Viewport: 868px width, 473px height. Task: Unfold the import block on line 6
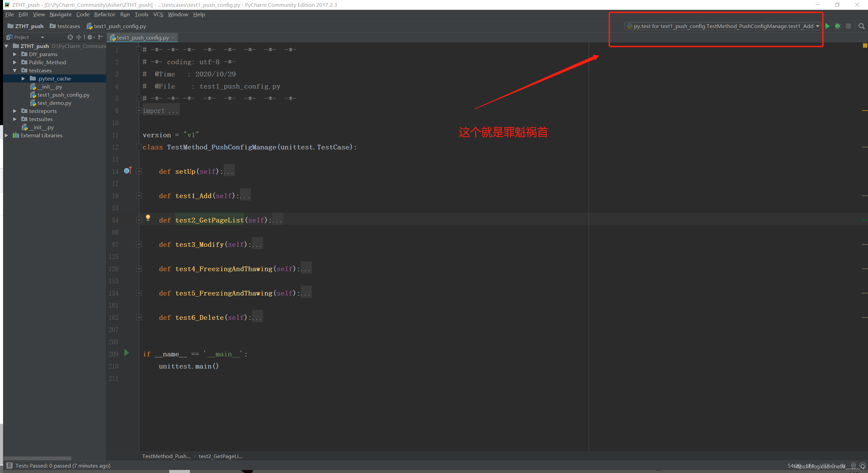[139, 111]
